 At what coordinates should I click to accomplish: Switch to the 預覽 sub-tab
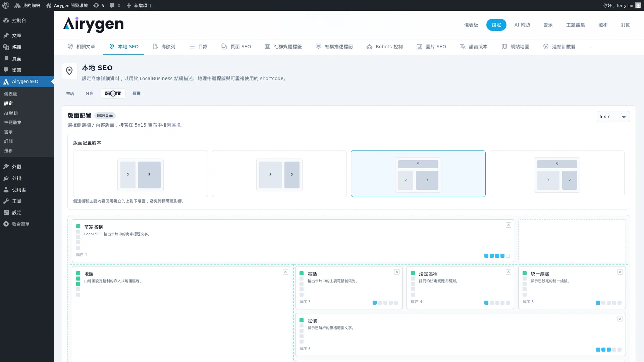point(137,94)
